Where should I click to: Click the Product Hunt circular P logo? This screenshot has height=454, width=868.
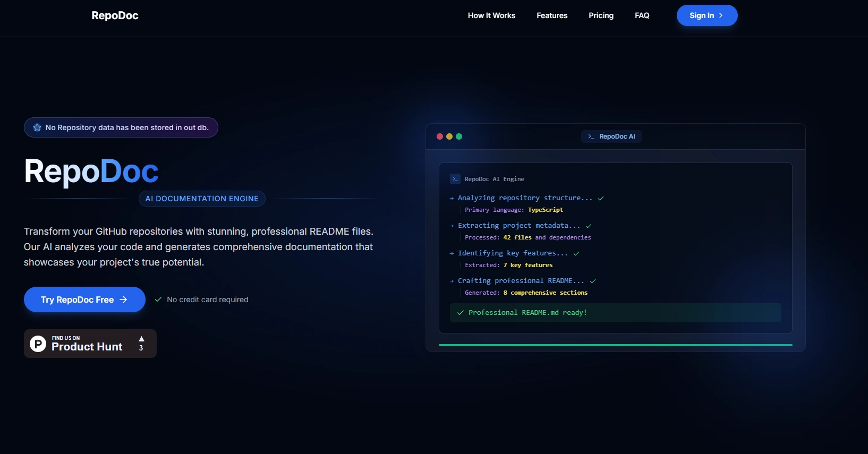38,344
